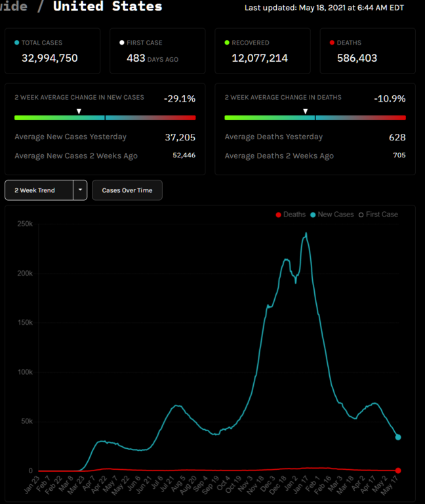Click the United States heading
The height and width of the screenshot is (504, 425).
click(108, 7)
